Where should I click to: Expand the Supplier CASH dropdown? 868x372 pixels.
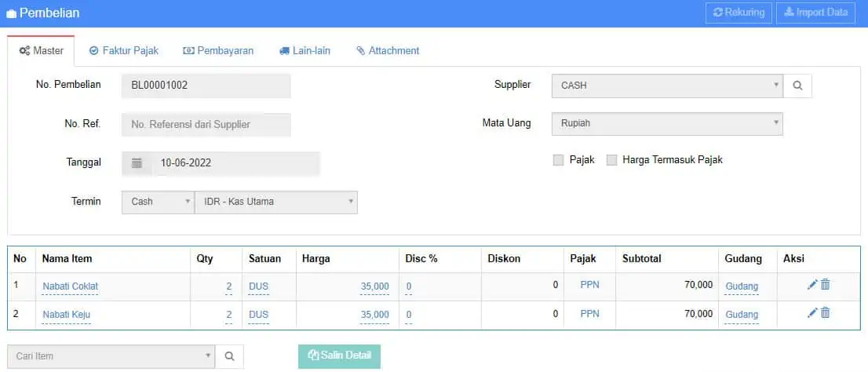[x=667, y=86]
